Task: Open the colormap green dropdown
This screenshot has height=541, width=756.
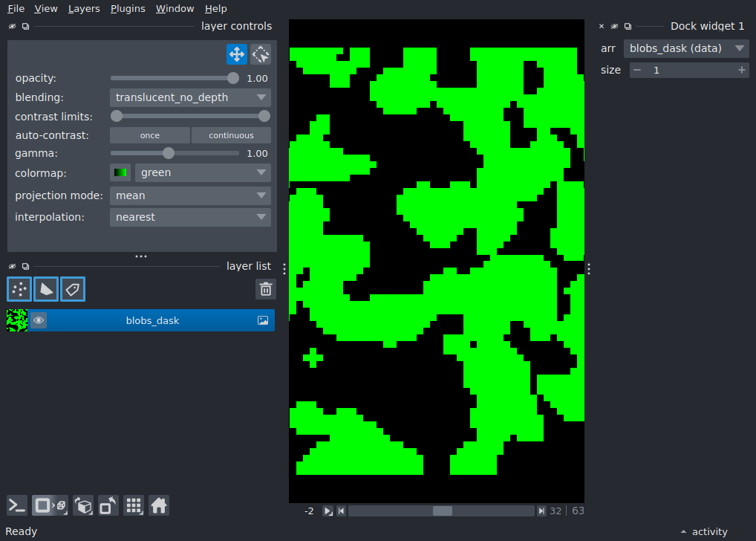Action: point(203,172)
